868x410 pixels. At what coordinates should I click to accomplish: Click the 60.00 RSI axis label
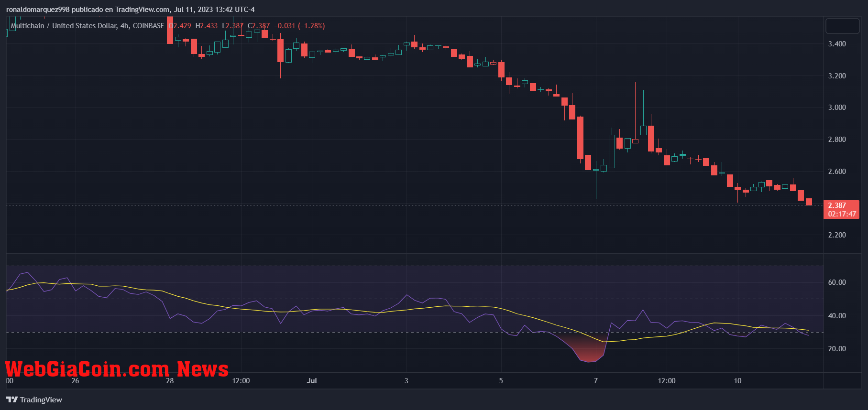click(x=837, y=282)
